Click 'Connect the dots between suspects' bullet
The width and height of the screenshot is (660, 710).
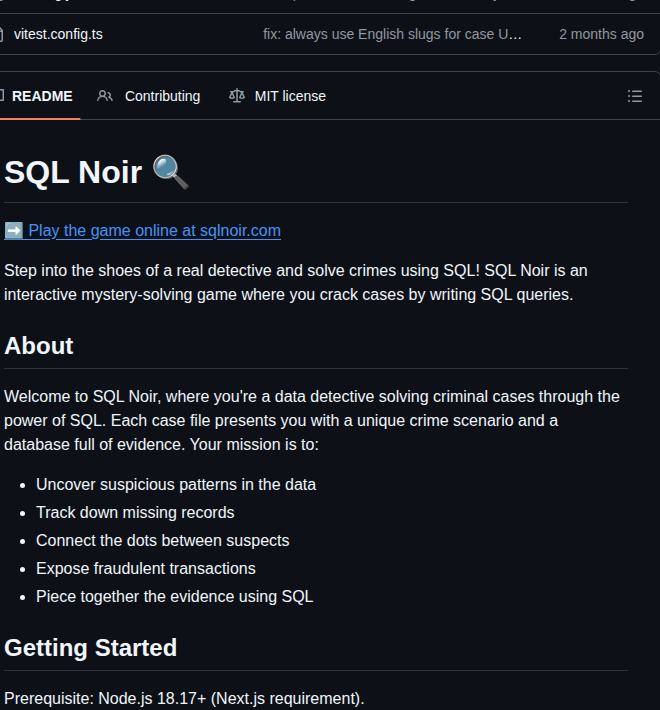click(x=163, y=541)
